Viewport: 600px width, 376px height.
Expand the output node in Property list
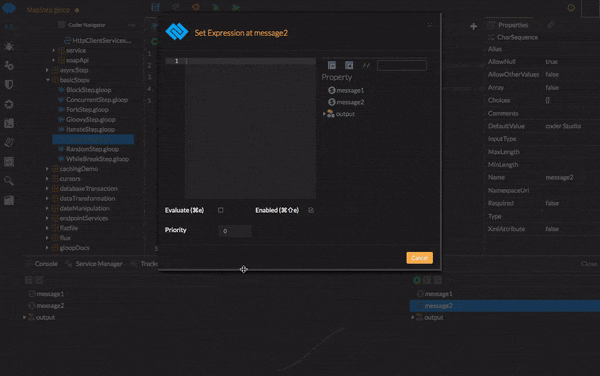[x=324, y=114]
